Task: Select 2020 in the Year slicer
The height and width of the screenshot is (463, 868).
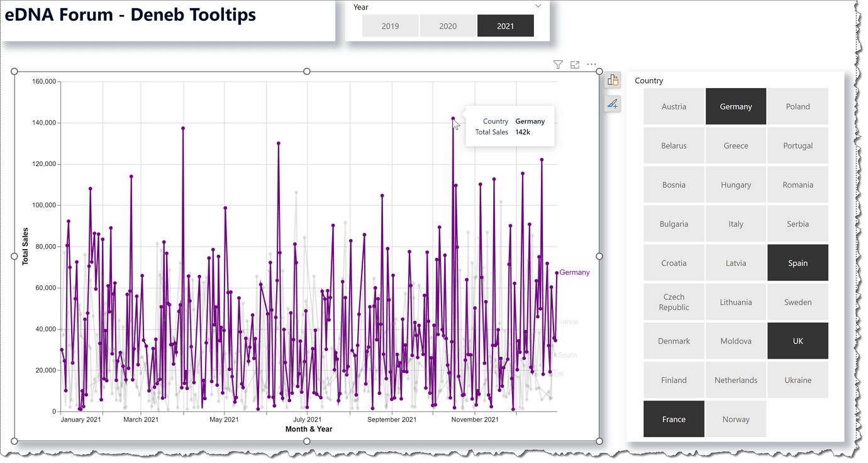Action: [448, 26]
